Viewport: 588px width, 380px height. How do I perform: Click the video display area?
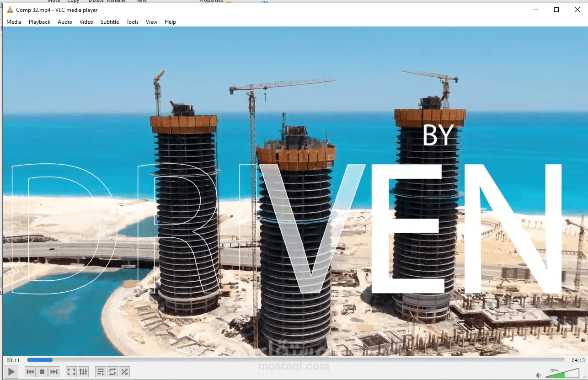pos(295,191)
